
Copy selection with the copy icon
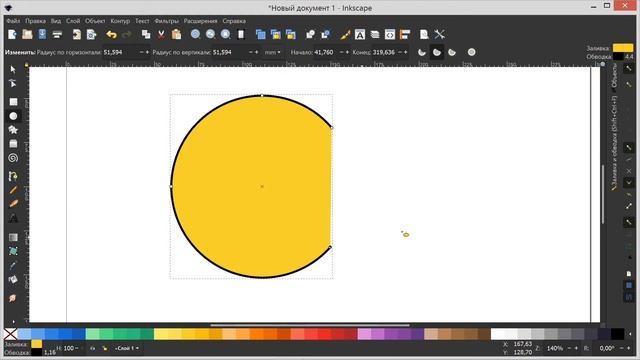[x=146, y=35]
